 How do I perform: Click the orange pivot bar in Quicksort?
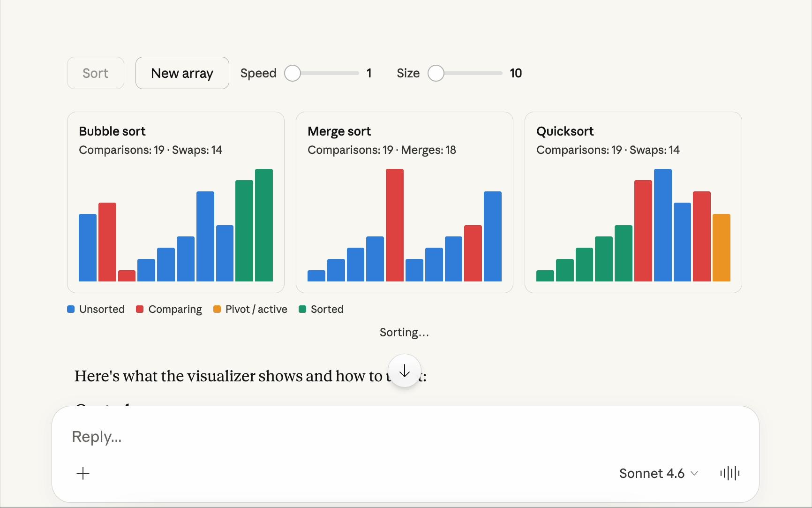click(x=721, y=248)
